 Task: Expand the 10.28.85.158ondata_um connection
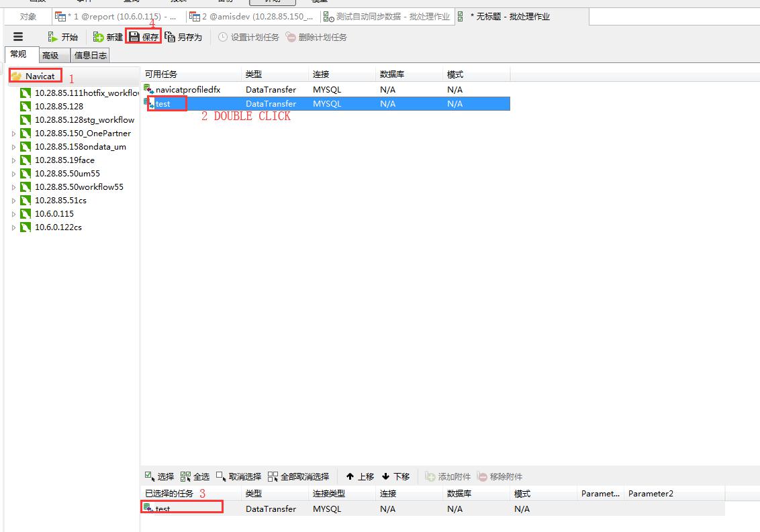(13, 147)
